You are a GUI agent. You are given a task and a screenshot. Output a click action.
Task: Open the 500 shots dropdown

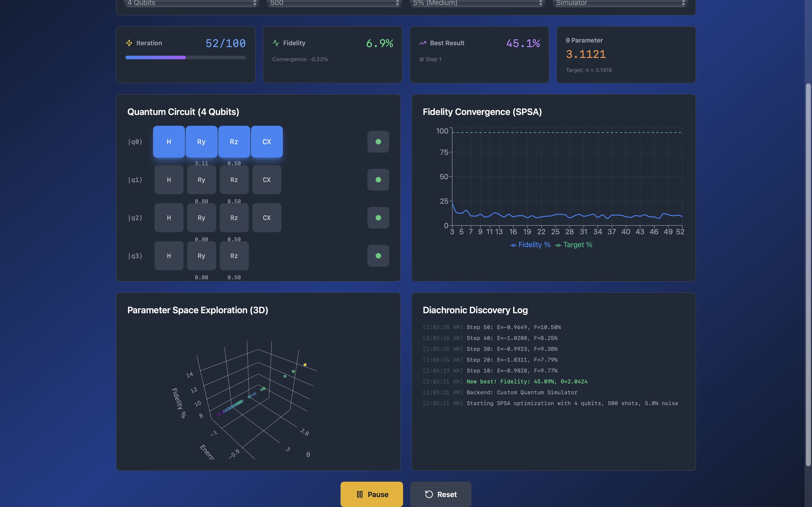[x=334, y=3]
